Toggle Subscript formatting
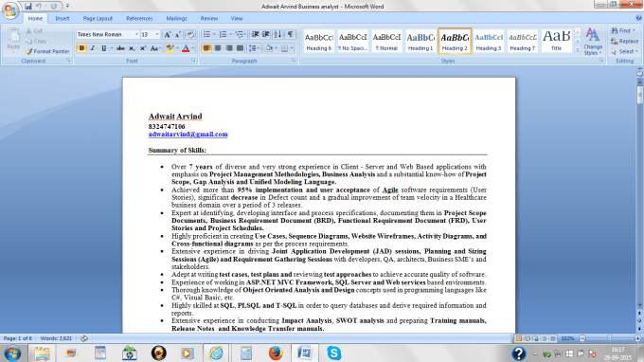Screen dimensions: 644x362 (132, 48)
